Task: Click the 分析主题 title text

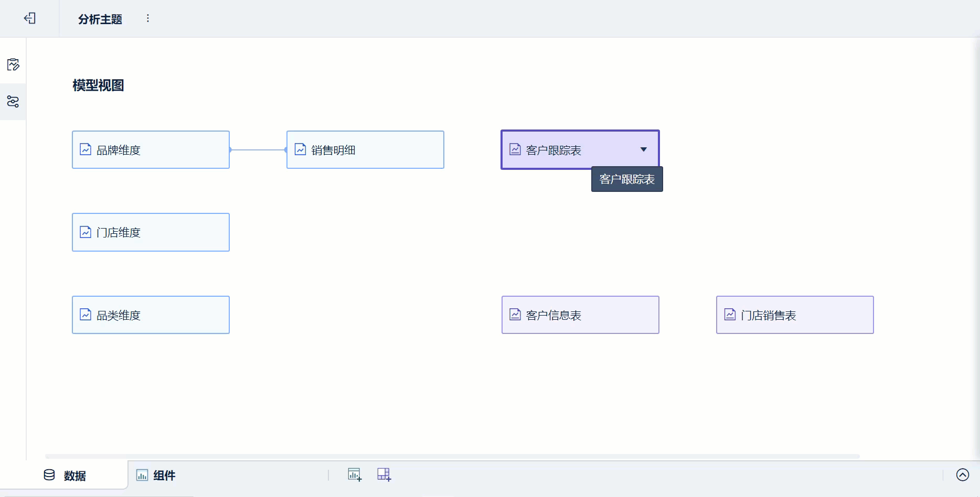Action: click(x=100, y=19)
